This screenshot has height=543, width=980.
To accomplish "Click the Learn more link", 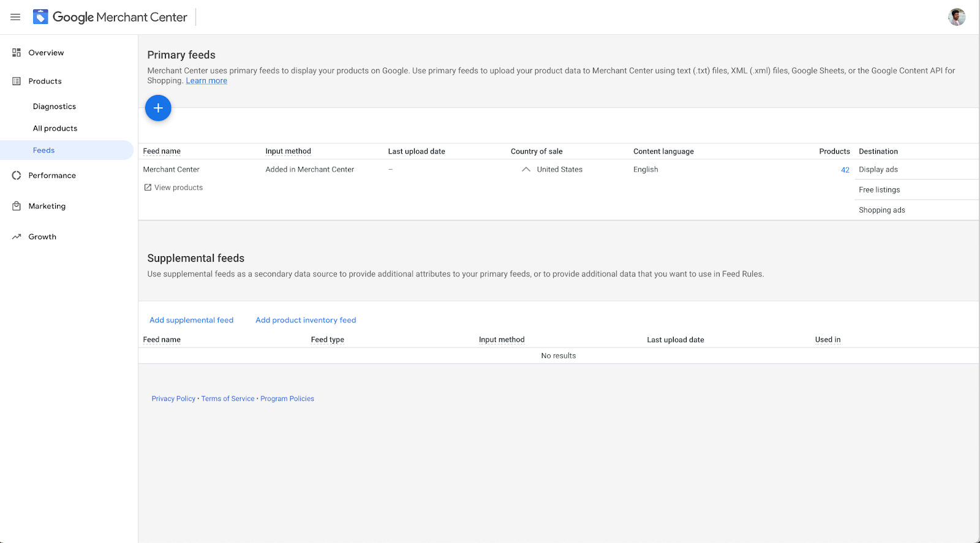I will point(206,81).
